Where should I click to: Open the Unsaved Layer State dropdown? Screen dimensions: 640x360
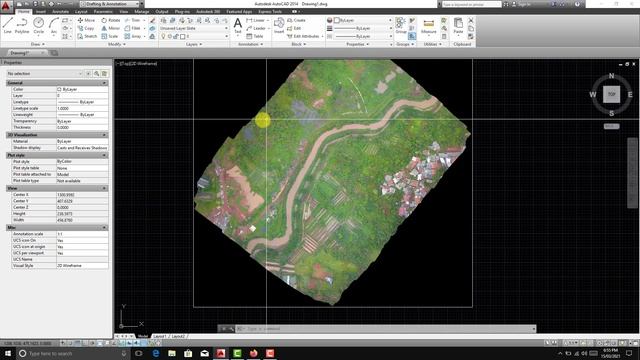(194, 28)
